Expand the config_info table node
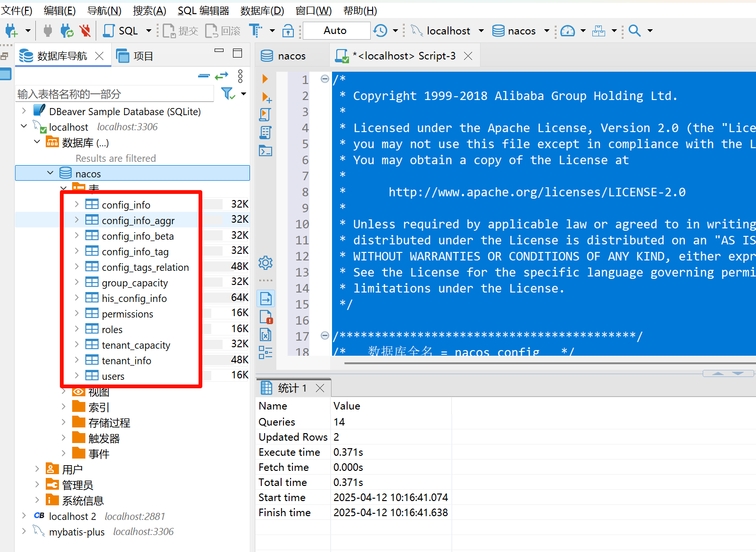Screen dimensions: 756x552 pyautogui.click(x=76, y=204)
